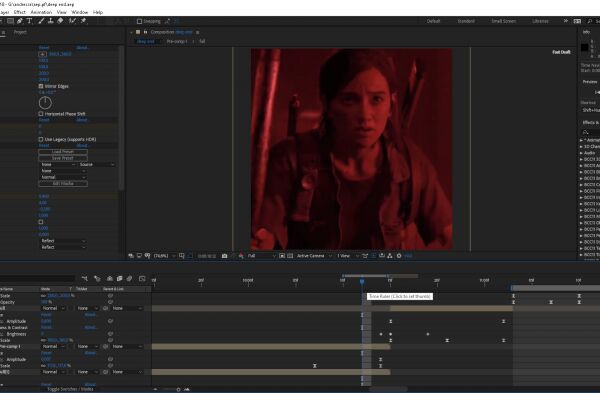Open the Help menu
This screenshot has height=393, width=600.
coord(98,12)
